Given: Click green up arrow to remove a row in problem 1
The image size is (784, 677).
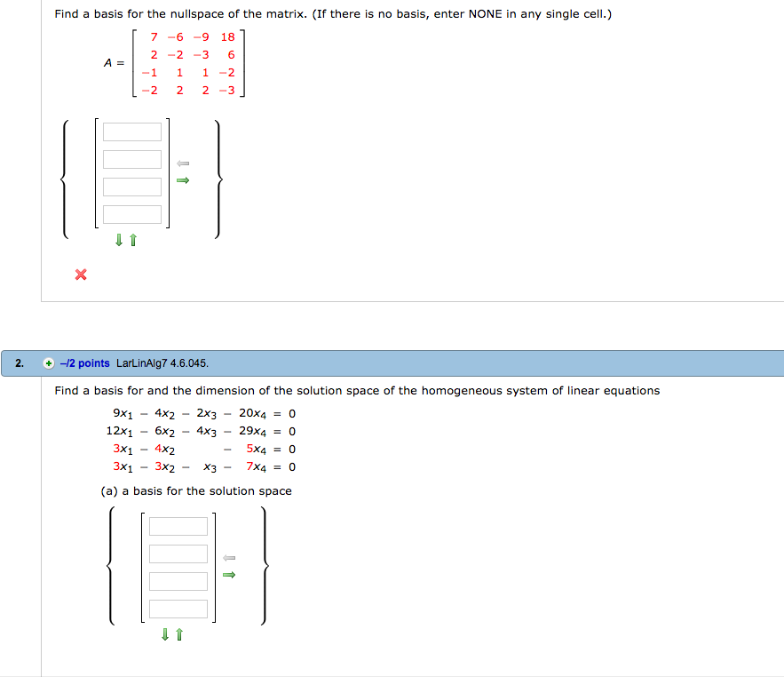Looking at the screenshot, I should click(132, 238).
